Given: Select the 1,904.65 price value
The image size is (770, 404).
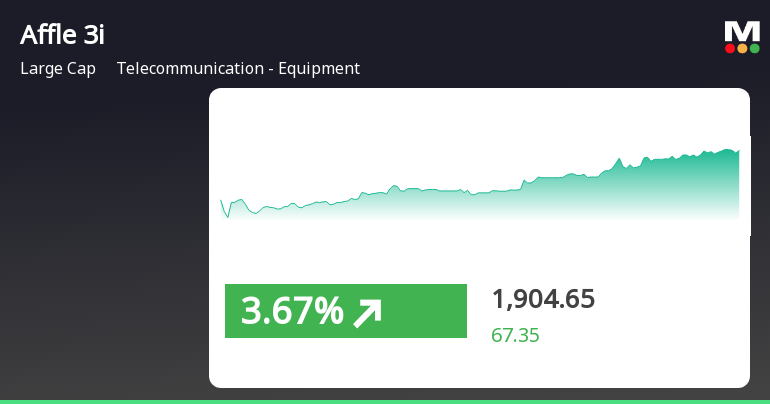Looking at the screenshot, I should point(543,299).
